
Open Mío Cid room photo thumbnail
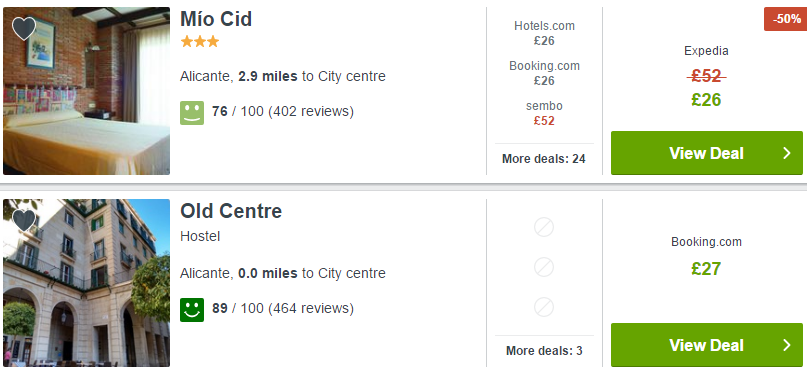tap(86, 91)
